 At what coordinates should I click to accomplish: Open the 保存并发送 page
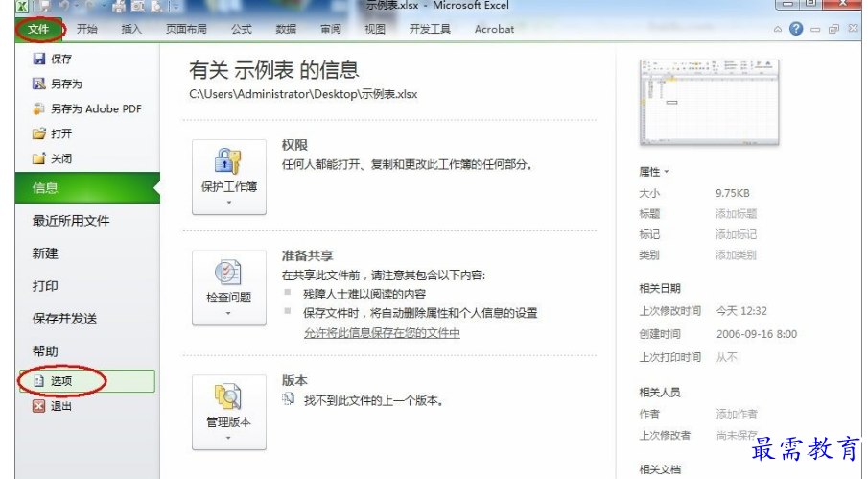click(64, 319)
